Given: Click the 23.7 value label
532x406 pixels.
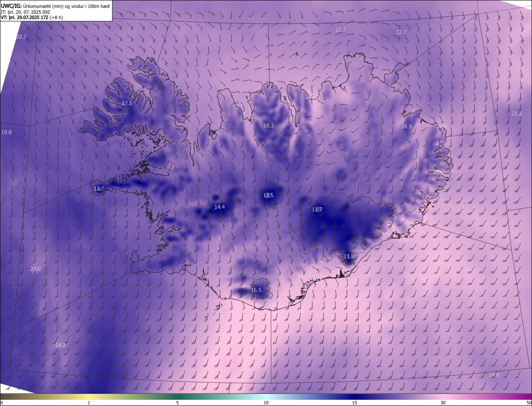Looking at the screenshot, I should pos(341,30).
